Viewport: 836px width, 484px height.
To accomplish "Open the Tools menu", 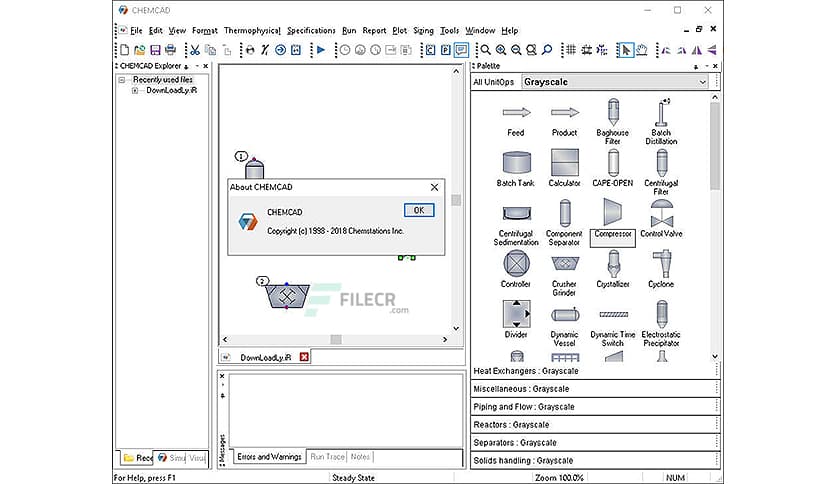I will 449,30.
